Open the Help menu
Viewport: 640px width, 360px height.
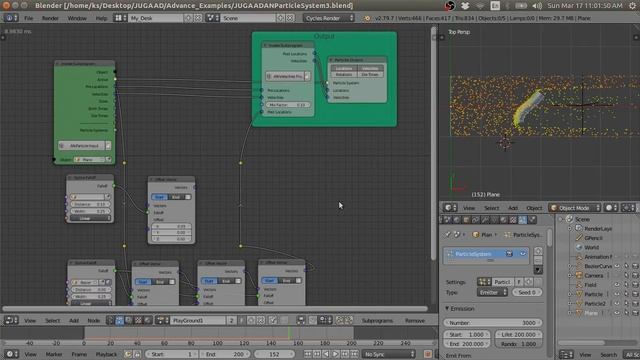tap(101, 18)
